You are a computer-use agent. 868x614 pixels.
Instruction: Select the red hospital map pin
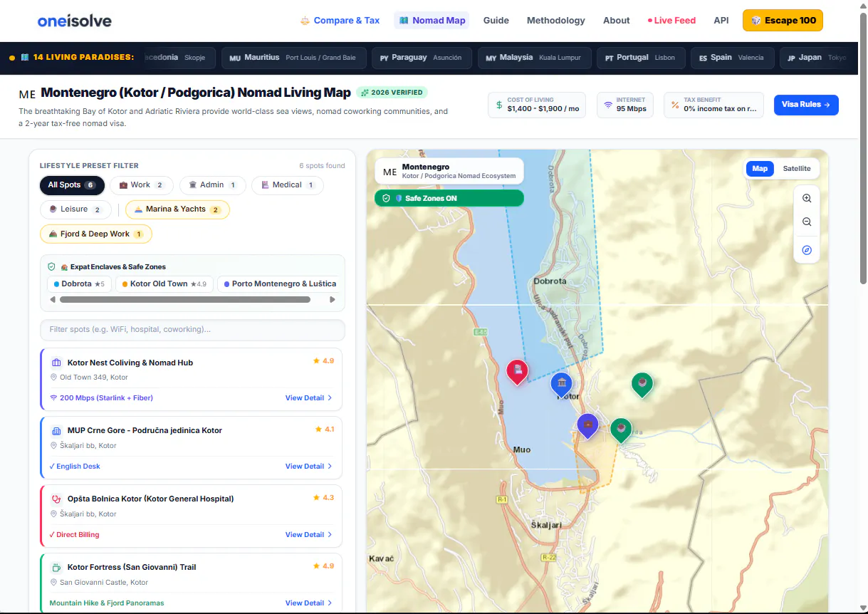[518, 371]
